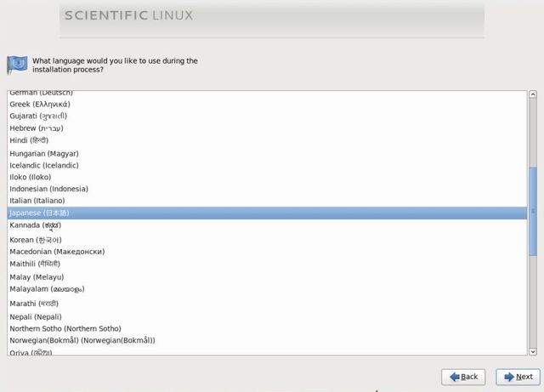
Task: Select Greek (Ελληνικά) from the list
Action: tap(39, 104)
